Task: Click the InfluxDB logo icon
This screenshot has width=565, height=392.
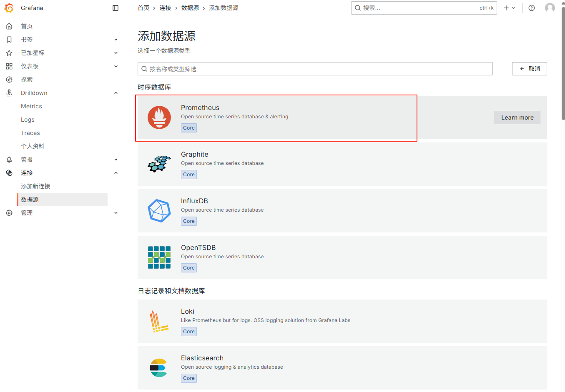Action: pyautogui.click(x=159, y=211)
